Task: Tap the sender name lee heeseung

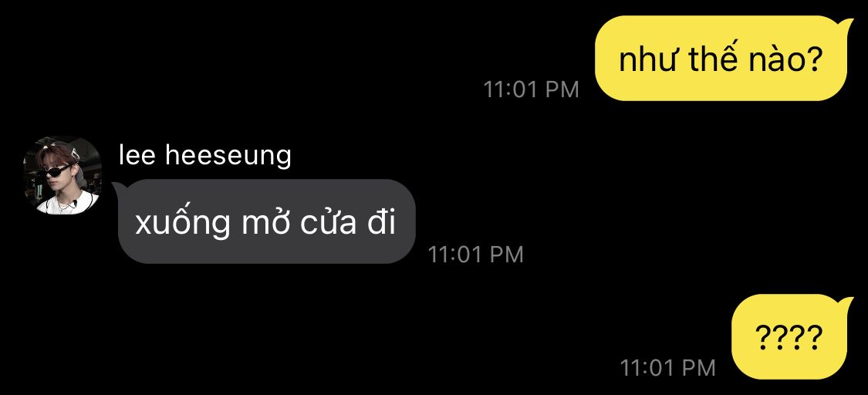Action: click(x=204, y=156)
